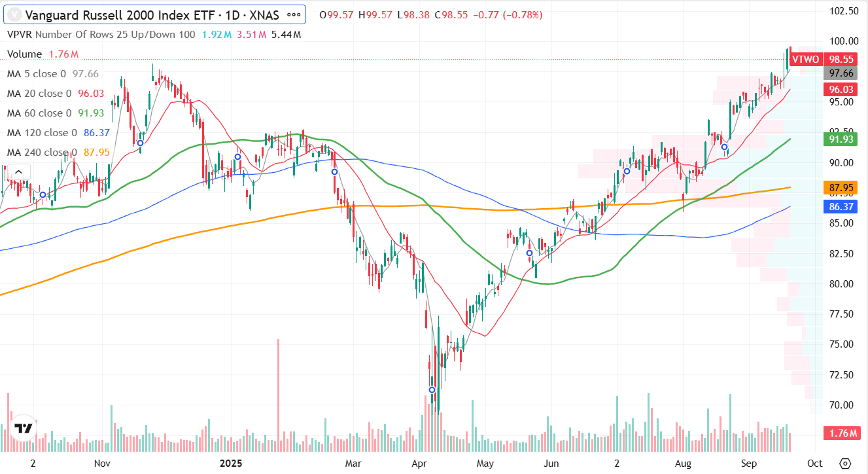The width and height of the screenshot is (868, 474).
Task: Select the MA 120 close 0 legend
Action: coord(42,132)
